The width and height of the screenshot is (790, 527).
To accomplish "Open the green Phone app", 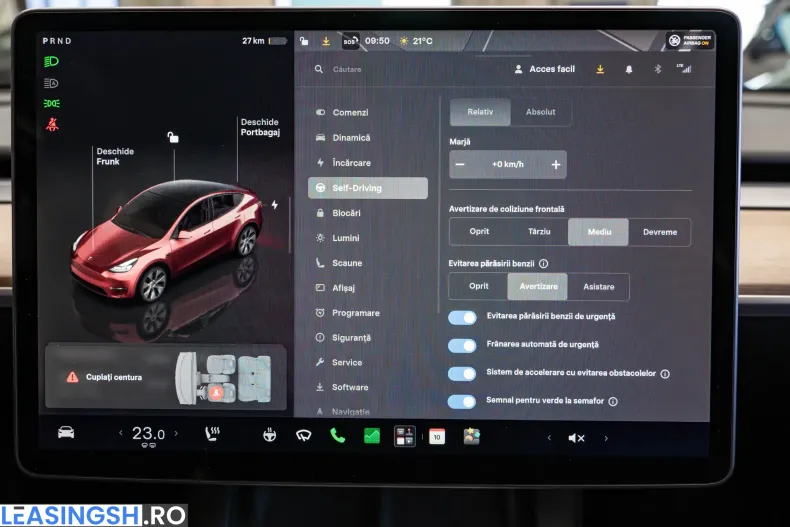I will click(x=338, y=435).
